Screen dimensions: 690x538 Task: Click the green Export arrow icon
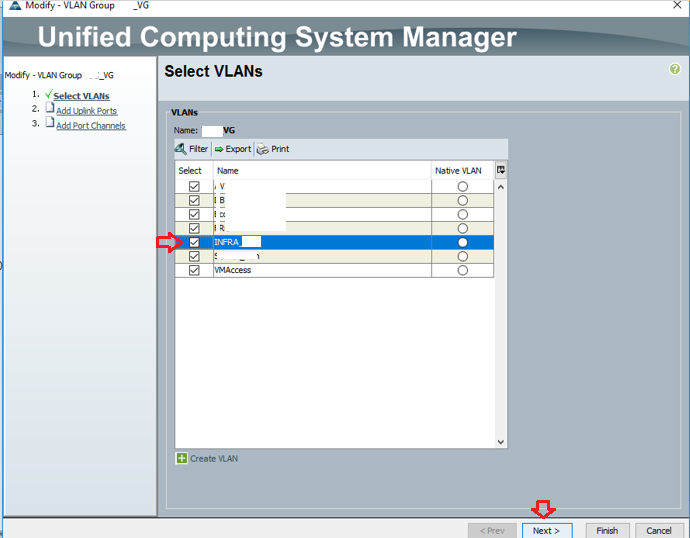coord(219,149)
